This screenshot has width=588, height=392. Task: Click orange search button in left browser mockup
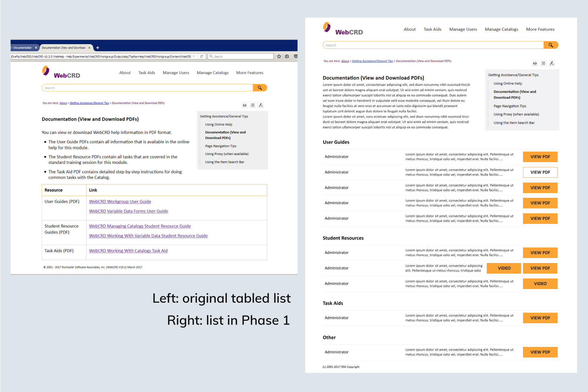pyautogui.click(x=260, y=88)
